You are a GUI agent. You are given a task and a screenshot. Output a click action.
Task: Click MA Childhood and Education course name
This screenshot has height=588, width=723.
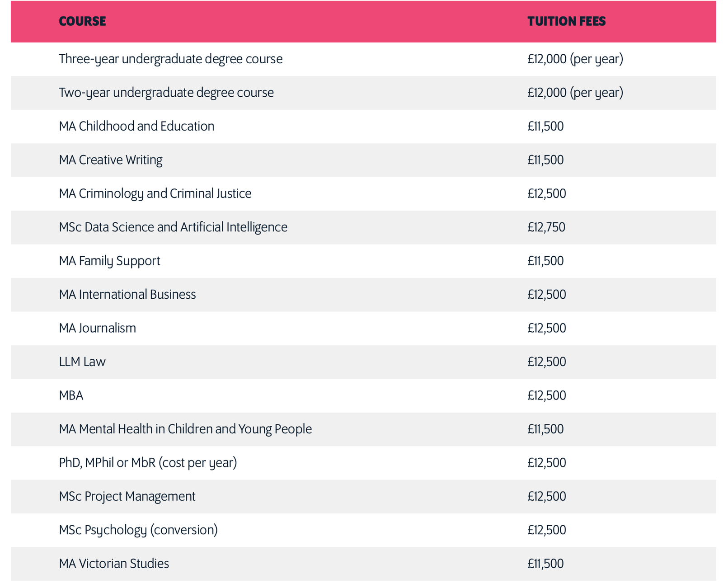[136, 126]
